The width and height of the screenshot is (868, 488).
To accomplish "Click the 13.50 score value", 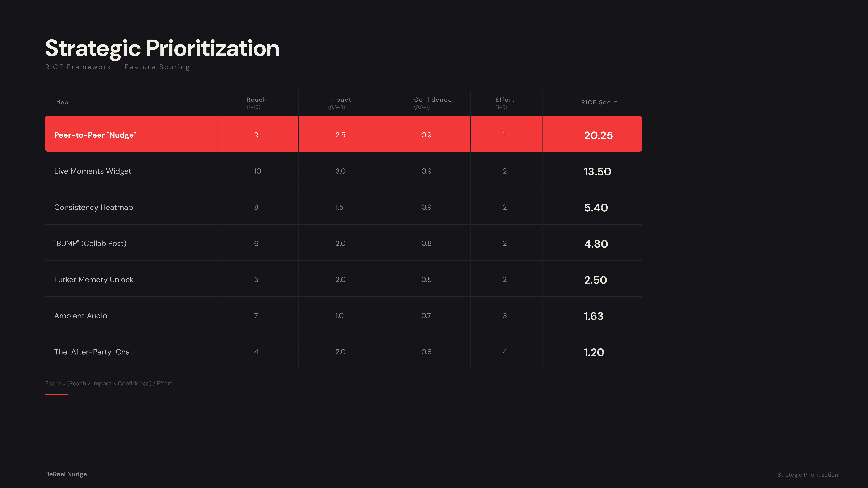I will pos(597,172).
